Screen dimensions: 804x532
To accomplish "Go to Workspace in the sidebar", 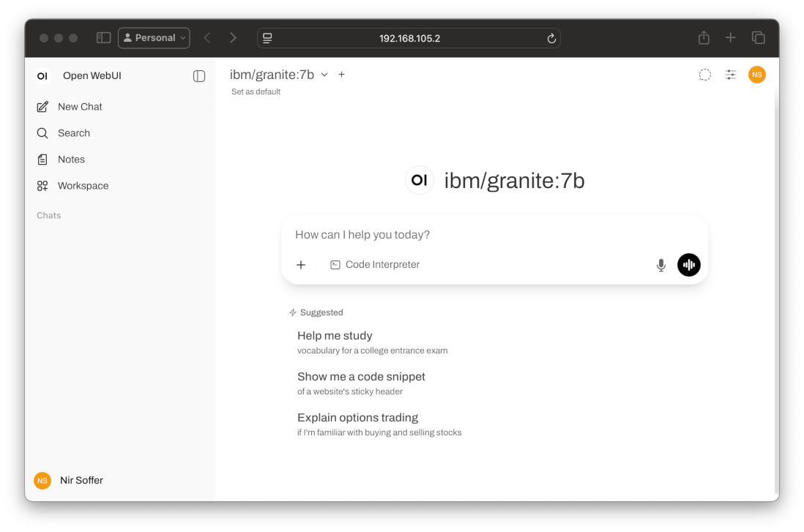I will pos(83,186).
